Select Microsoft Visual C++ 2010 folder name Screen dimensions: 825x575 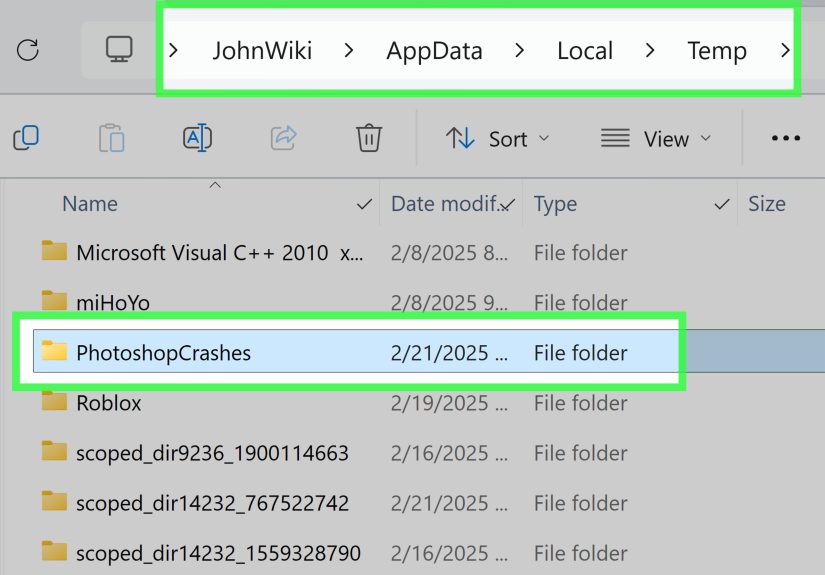(x=219, y=253)
